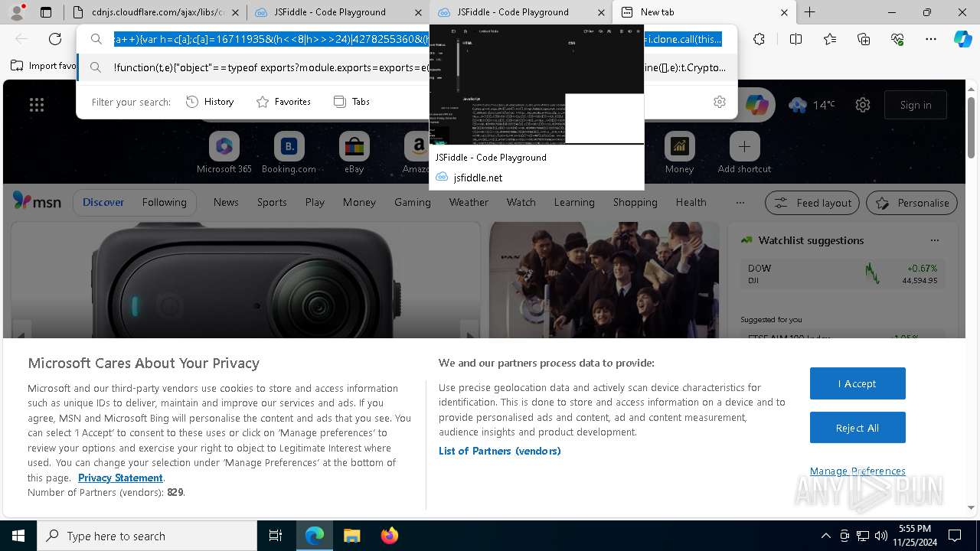Open Collections toolbar icon
Image resolution: width=980 pixels, height=551 pixels.
point(864,39)
